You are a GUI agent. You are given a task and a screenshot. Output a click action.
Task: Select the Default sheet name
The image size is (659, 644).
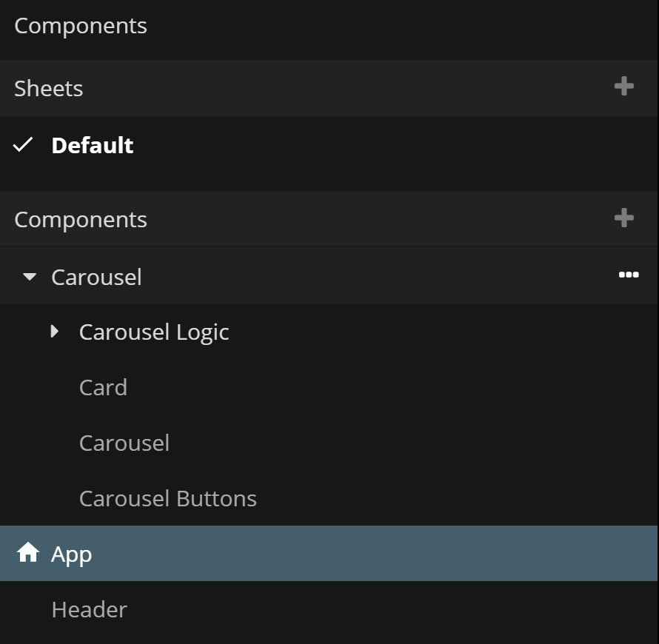(93, 145)
